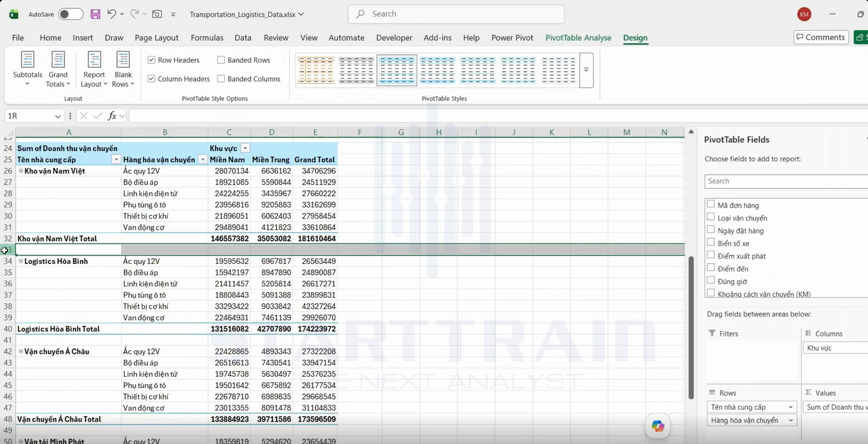This screenshot has width=868, height=444.
Task: Click the Customize Quick Access Toolbar arrow
Action: pos(173,14)
